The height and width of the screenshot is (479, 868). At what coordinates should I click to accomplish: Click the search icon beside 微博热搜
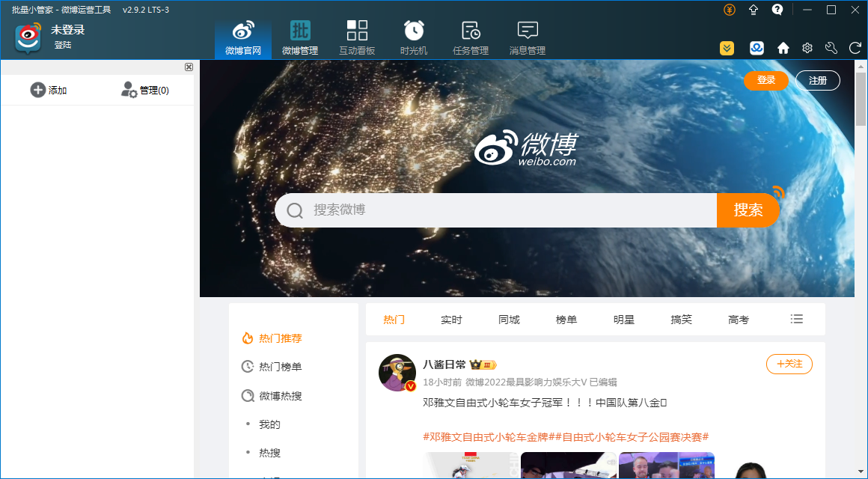(248, 395)
